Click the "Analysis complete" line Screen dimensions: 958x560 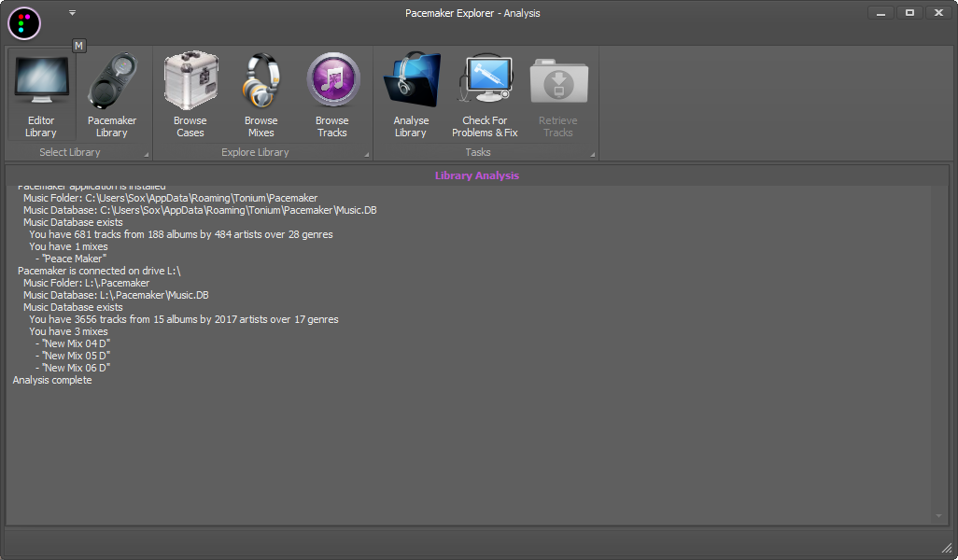click(x=52, y=380)
